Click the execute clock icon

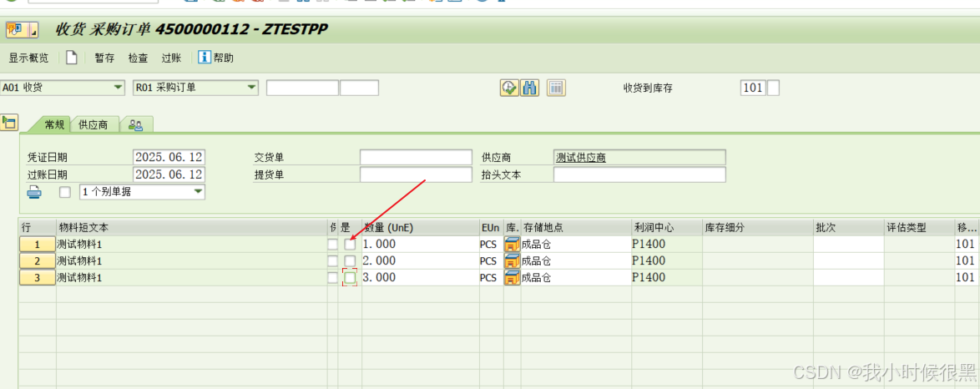tap(509, 88)
